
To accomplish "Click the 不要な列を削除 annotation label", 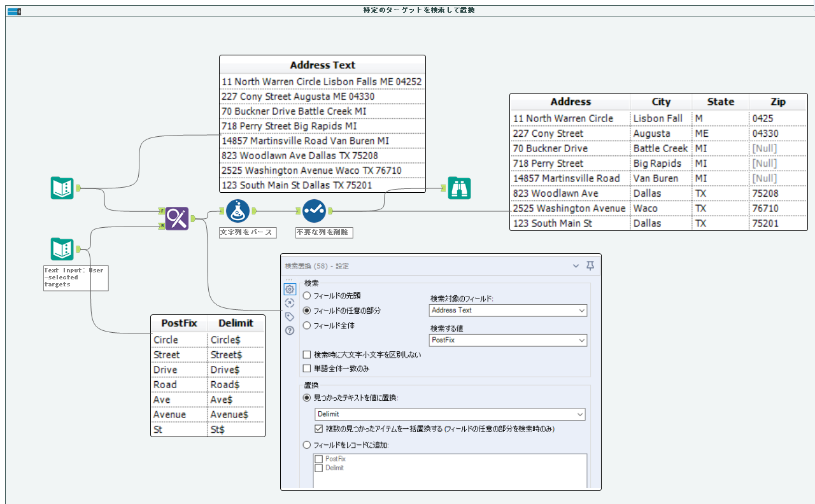I will [x=324, y=233].
